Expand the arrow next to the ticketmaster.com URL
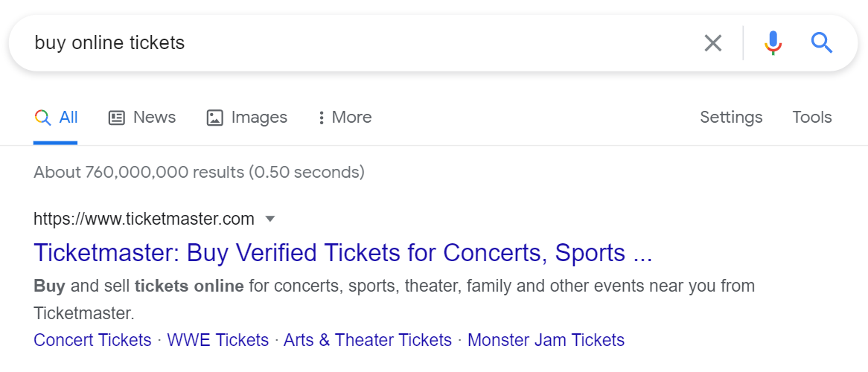The image size is (868, 372). point(270,219)
